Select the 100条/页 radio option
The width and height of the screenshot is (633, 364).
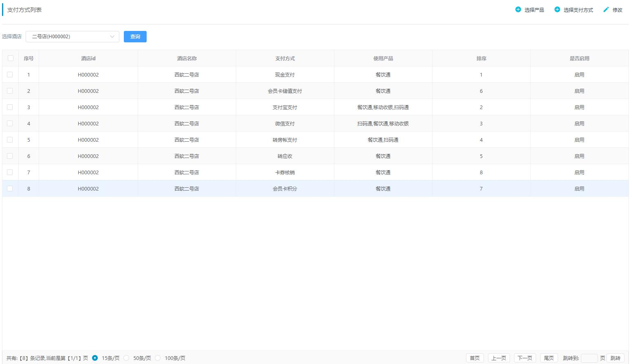pos(158,358)
